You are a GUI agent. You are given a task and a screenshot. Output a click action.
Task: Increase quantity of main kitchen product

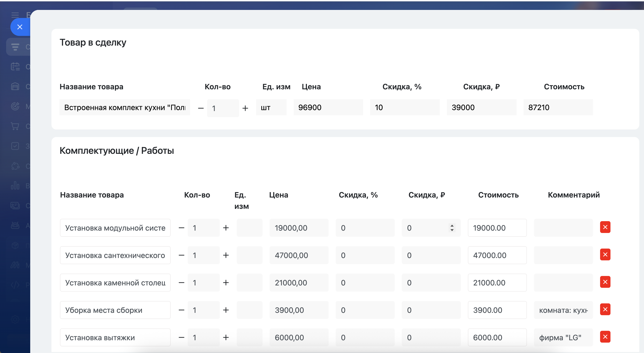pyautogui.click(x=245, y=108)
